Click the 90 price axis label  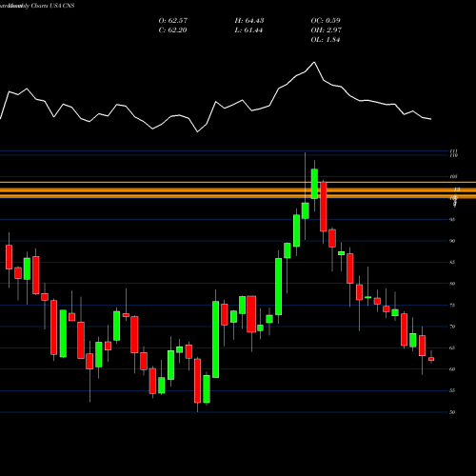tap(452, 241)
